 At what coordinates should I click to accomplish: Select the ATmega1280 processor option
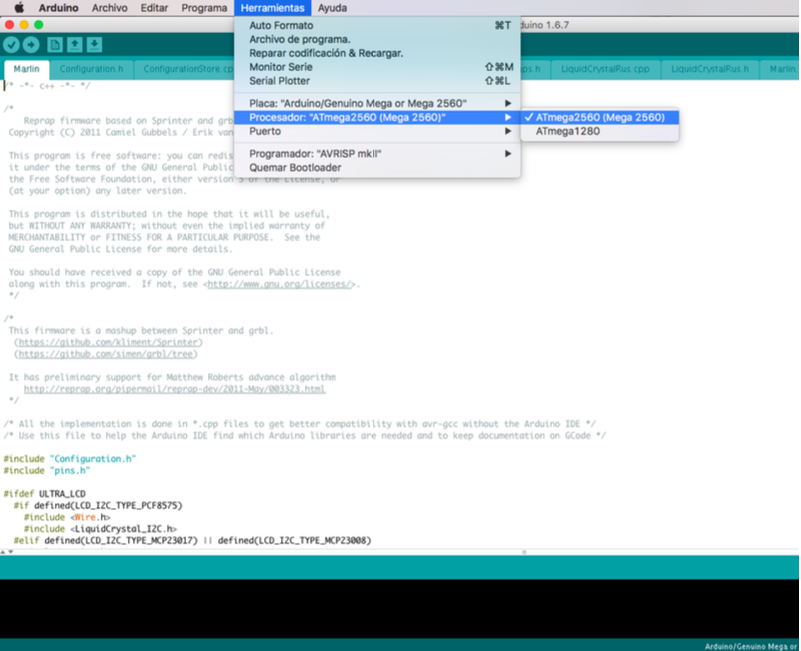(600, 131)
